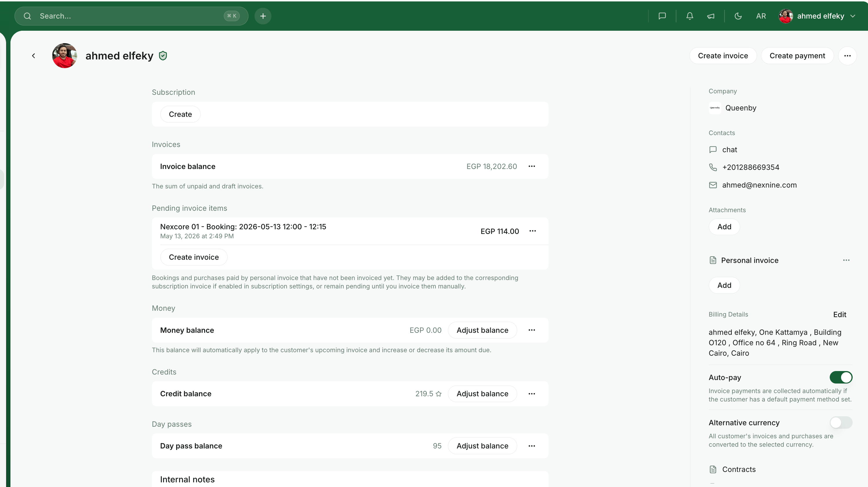This screenshot has height=487, width=868.
Task: Adjust the Day pass balance
Action: (482, 446)
